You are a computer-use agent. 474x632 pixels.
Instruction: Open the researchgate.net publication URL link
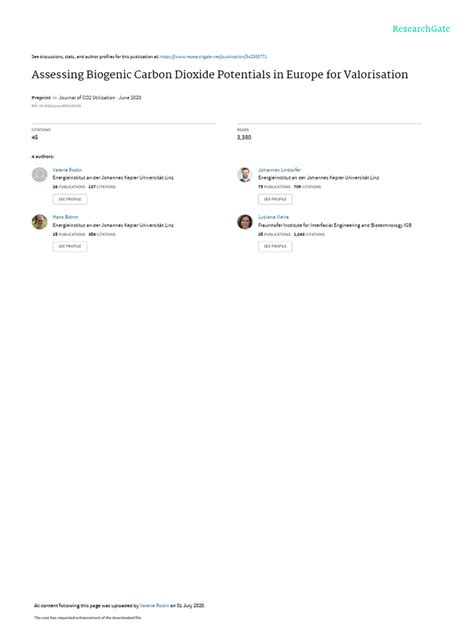[x=213, y=57]
